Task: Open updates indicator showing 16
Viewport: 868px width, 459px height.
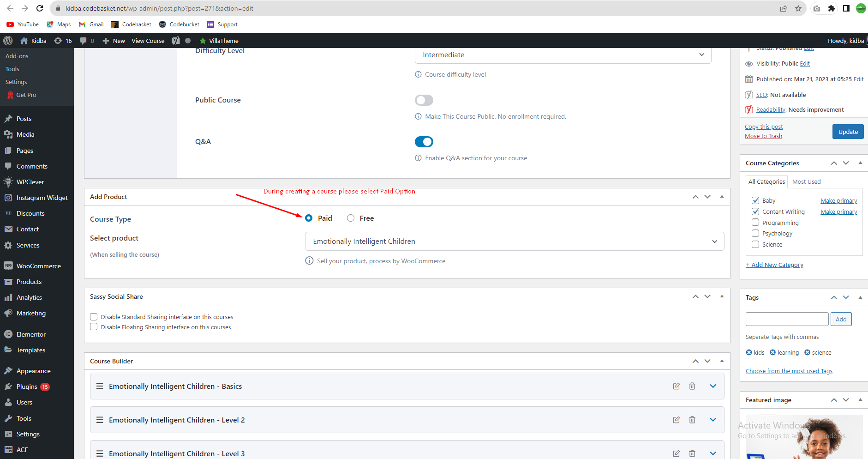Action: 63,41
